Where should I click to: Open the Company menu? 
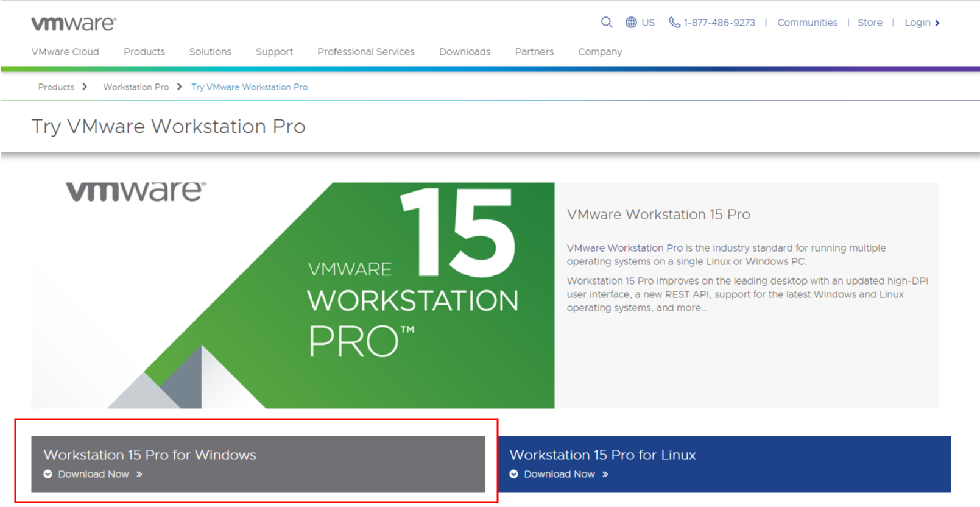point(600,52)
